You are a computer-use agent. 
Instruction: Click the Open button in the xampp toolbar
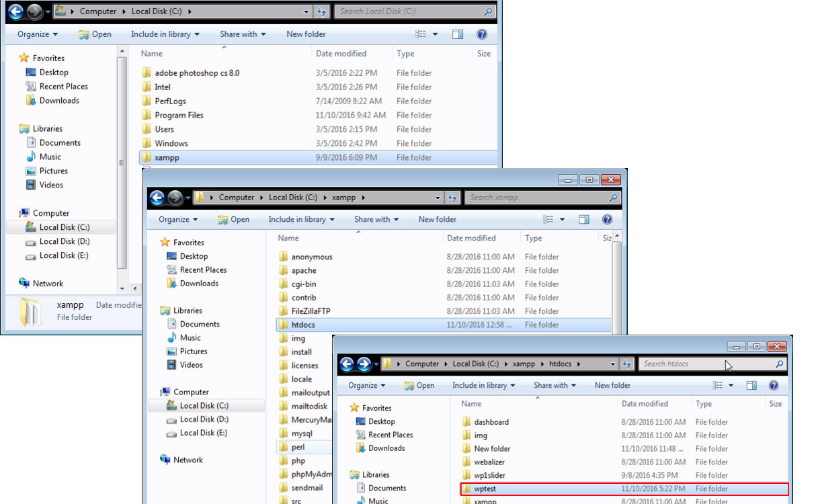pos(233,220)
